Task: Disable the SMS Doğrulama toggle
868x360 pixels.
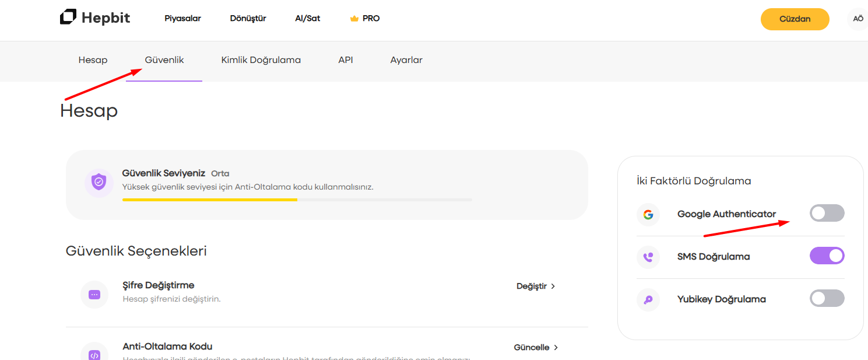Action: pyautogui.click(x=827, y=256)
